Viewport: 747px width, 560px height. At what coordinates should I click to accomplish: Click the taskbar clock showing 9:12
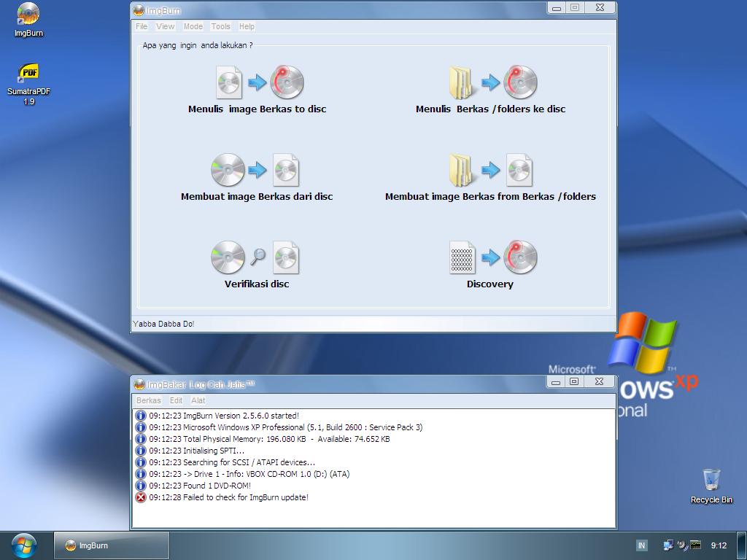(x=719, y=545)
